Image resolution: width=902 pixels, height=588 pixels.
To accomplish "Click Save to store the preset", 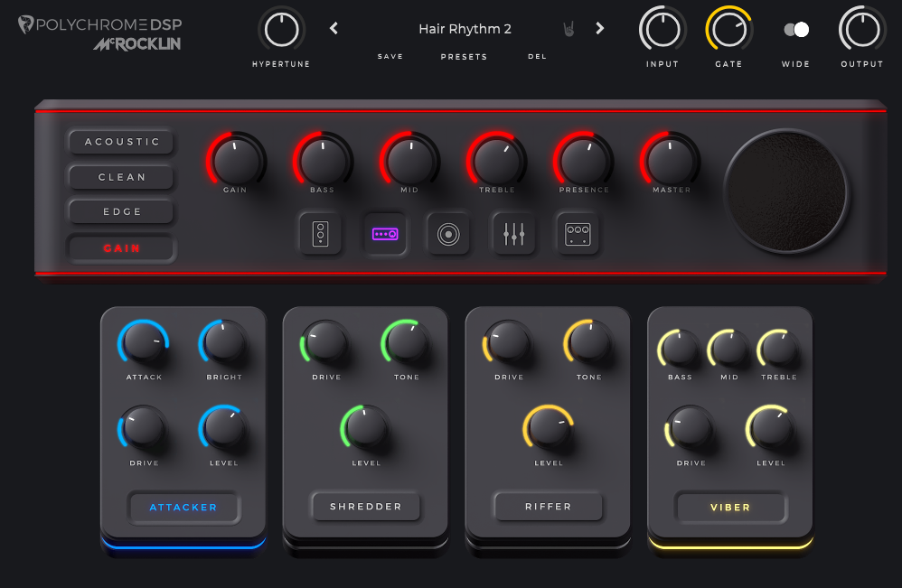I will [x=390, y=57].
